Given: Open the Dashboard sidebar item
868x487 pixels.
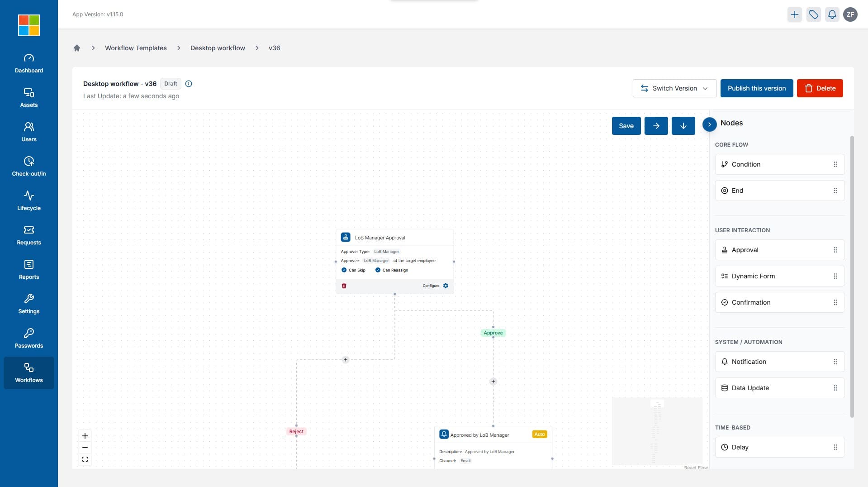Looking at the screenshot, I should pos(29,63).
